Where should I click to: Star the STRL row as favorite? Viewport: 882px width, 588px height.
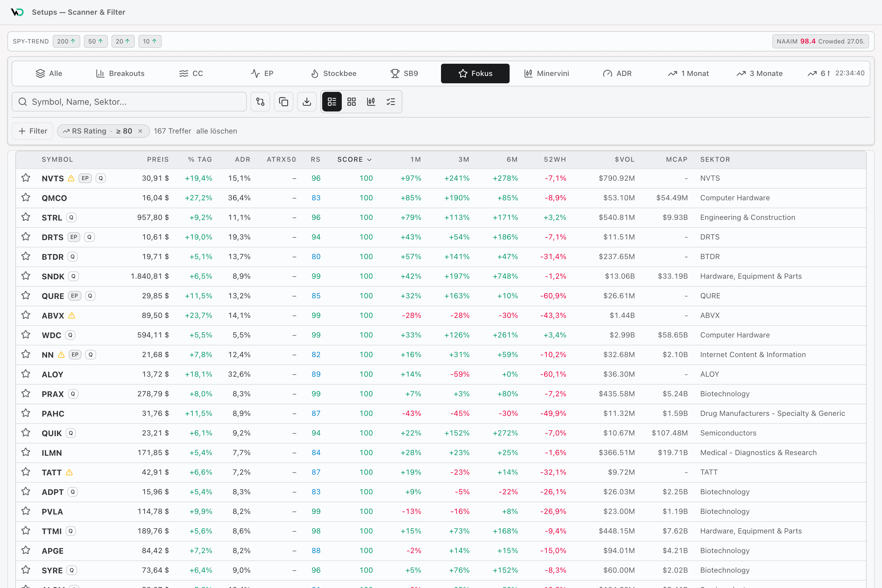tap(26, 217)
